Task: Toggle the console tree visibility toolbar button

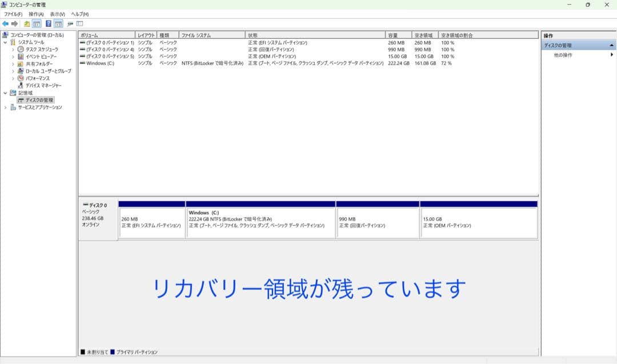Action: coord(35,25)
